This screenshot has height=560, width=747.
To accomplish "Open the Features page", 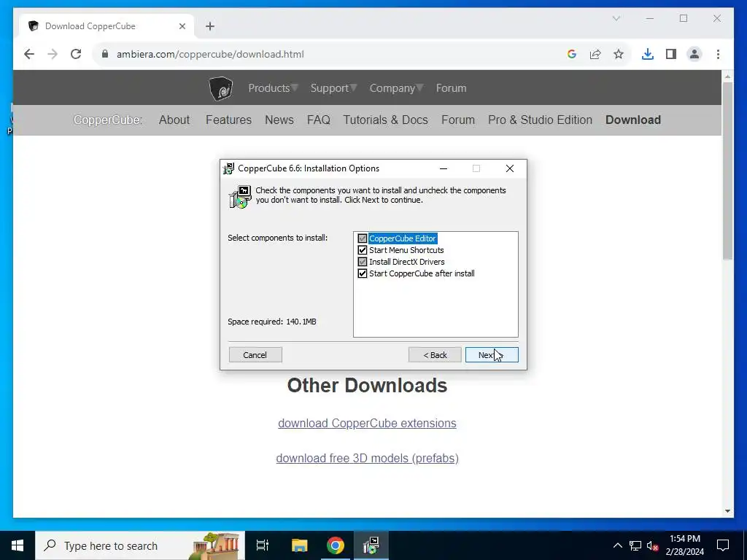I will (x=228, y=120).
